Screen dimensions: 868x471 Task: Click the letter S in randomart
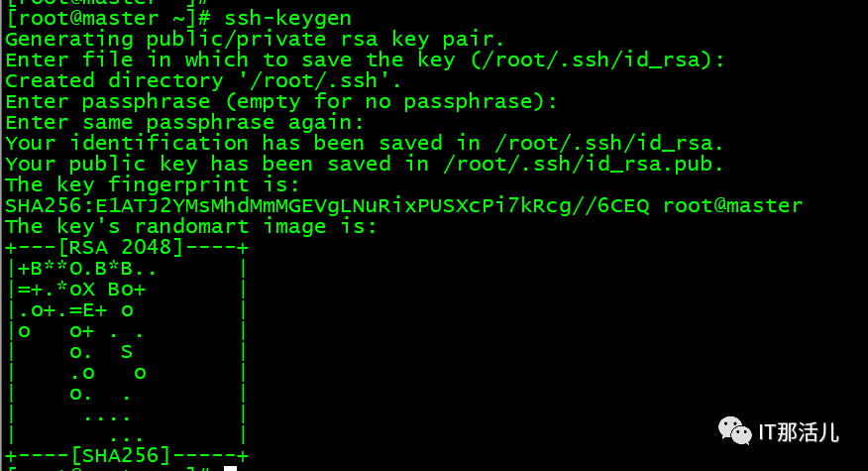point(127,352)
